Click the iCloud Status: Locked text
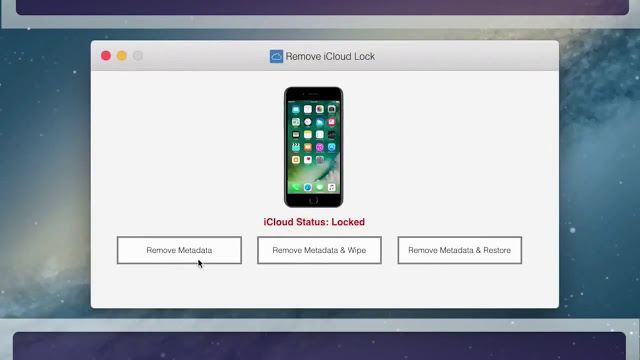Screen dimensions: 640x360 coord(314,222)
